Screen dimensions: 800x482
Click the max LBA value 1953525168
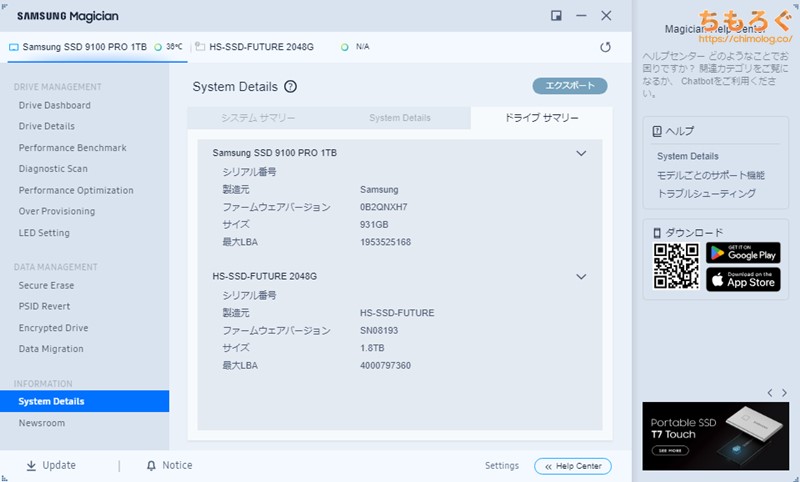click(x=385, y=242)
